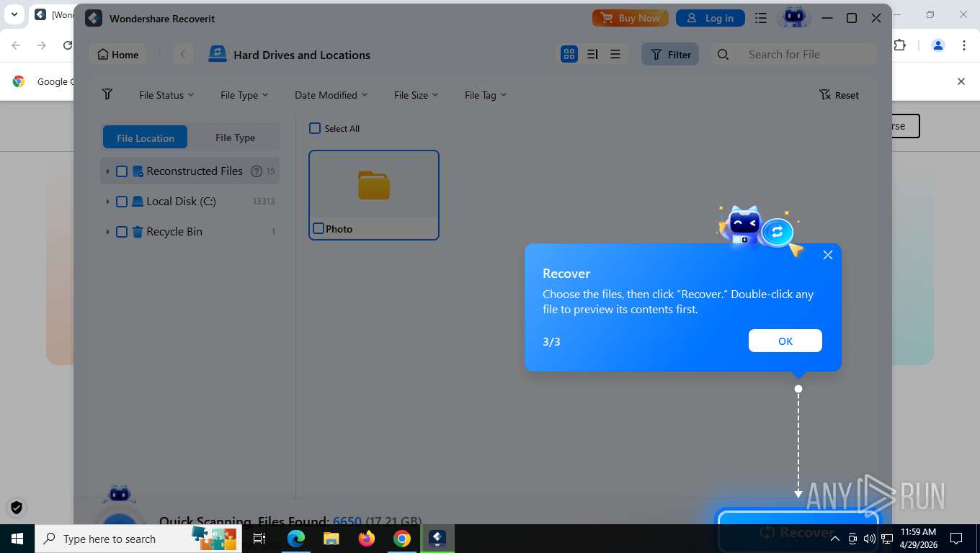Open the Windows Start menu
This screenshot has height=553, width=980.
pos(17,539)
